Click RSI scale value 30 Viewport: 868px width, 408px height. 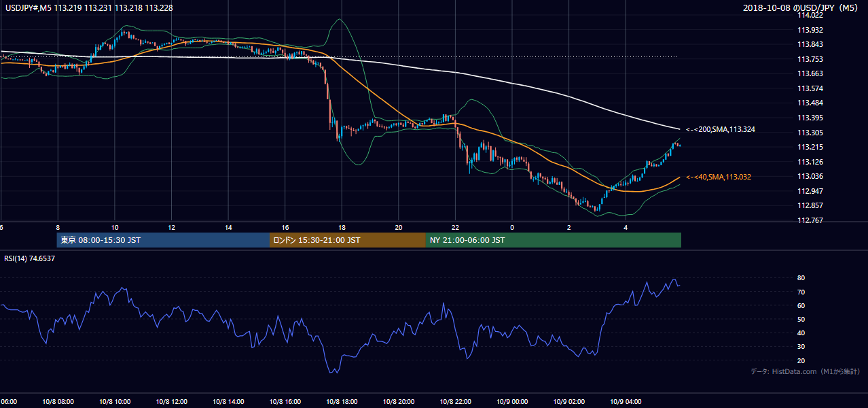[801, 347]
